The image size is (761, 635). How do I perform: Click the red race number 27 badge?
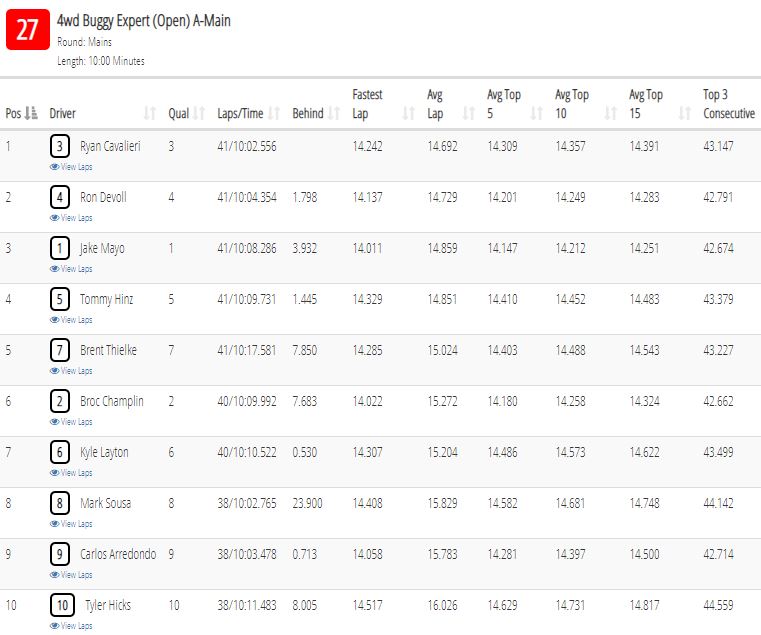28,30
